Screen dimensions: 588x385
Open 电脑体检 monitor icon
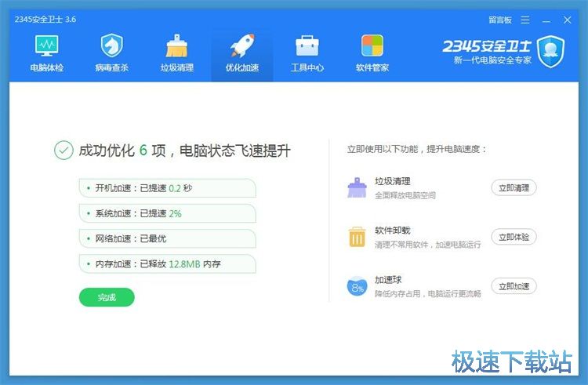47,45
